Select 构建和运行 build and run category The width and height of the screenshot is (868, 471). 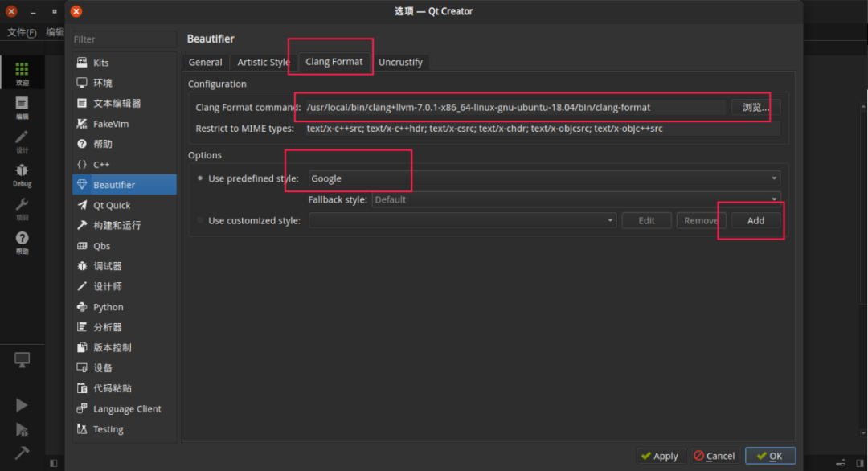coord(125,225)
